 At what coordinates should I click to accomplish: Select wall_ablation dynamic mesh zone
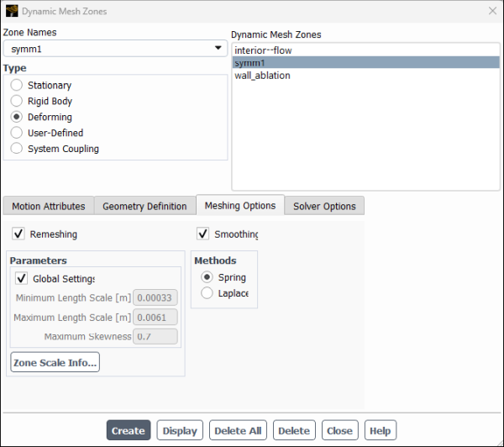click(262, 76)
